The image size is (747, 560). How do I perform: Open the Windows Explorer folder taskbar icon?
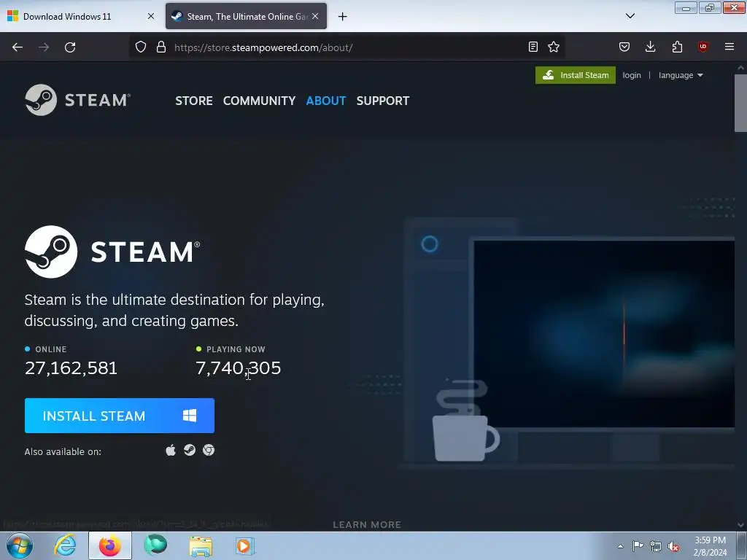tap(201, 545)
